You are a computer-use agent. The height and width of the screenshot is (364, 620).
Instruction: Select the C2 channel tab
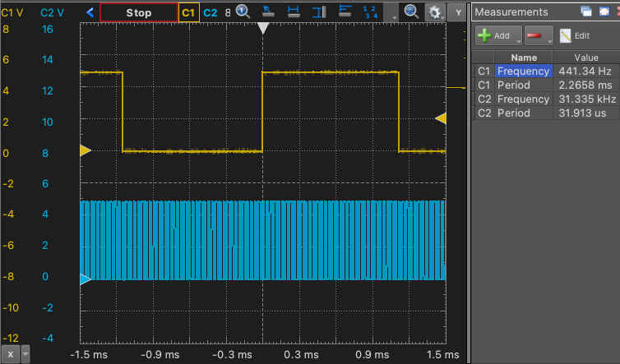click(x=211, y=12)
